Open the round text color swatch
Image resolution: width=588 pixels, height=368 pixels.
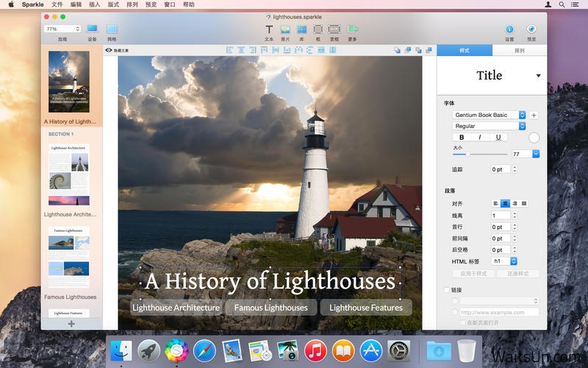point(534,138)
